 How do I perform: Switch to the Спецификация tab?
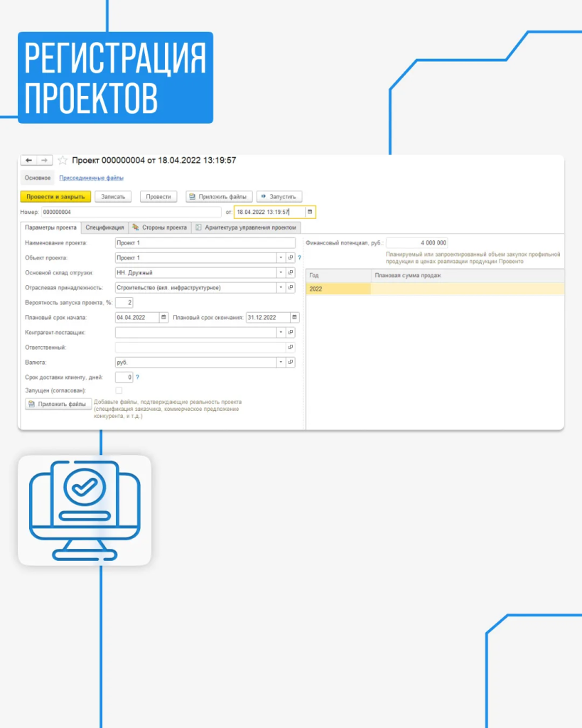tap(104, 227)
